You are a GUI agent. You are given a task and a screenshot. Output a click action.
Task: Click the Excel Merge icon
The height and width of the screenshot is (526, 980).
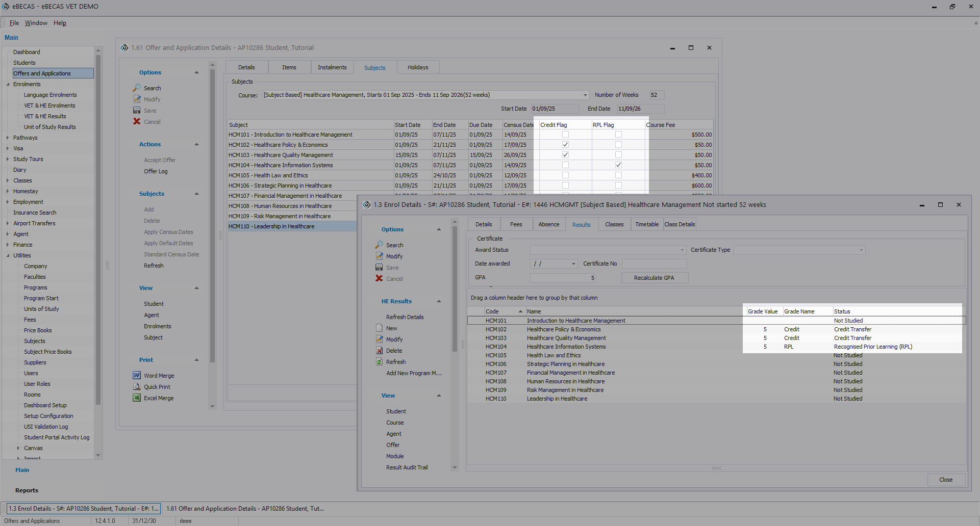click(137, 398)
